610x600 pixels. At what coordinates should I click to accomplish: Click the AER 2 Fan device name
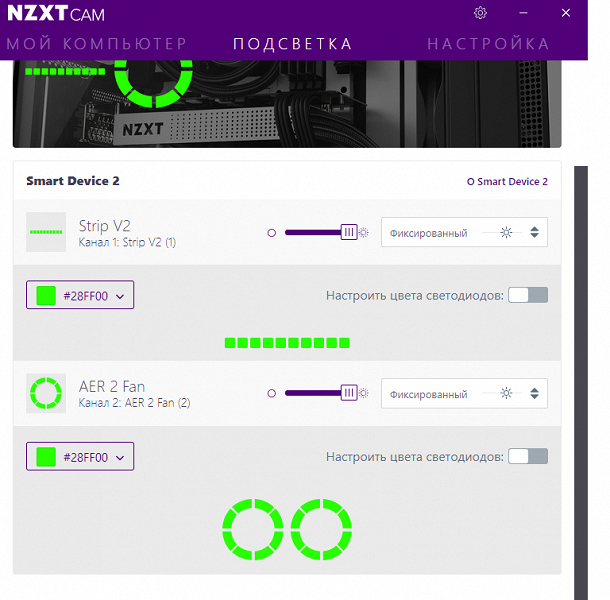pyautogui.click(x=112, y=386)
